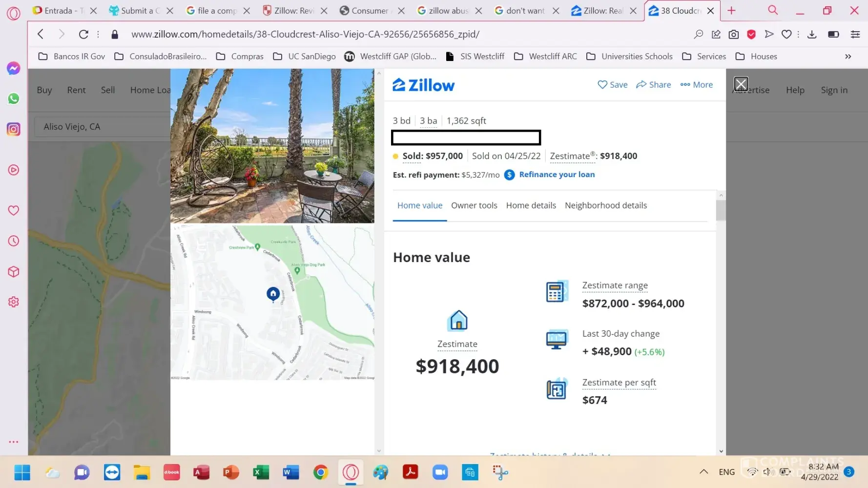Click the site padlock icon
Screen dimensions: 868x488
click(115, 34)
